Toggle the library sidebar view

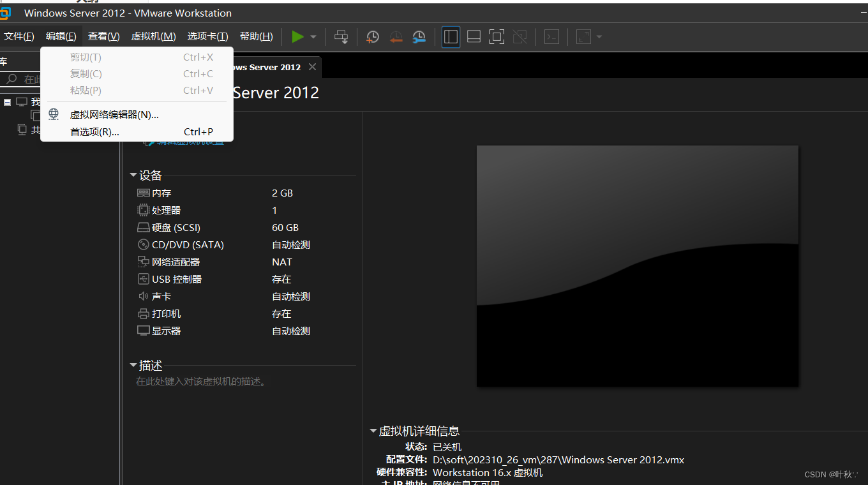(451, 37)
